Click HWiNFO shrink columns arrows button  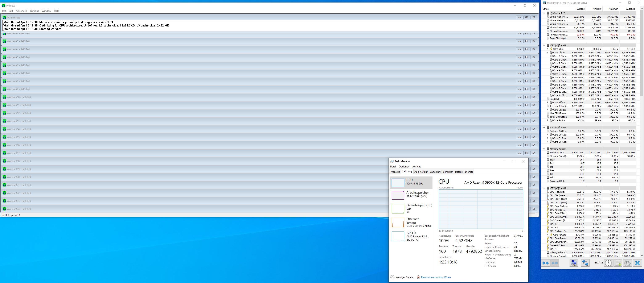(554, 263)
